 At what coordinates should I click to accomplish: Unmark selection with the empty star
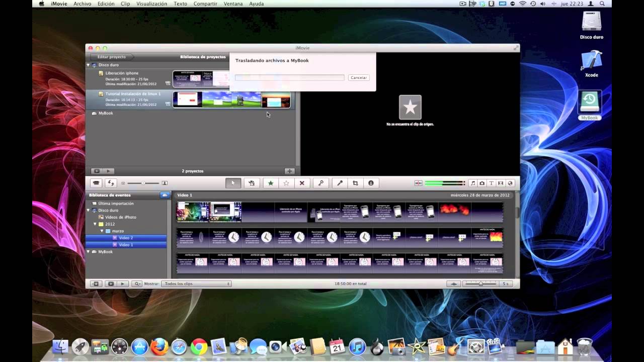(286, 183)
